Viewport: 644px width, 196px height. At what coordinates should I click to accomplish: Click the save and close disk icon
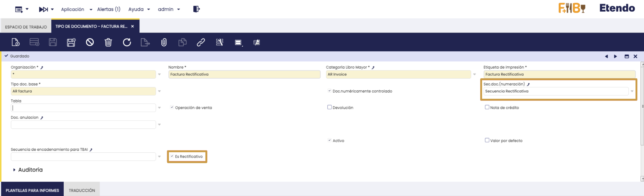pos(71,42)
